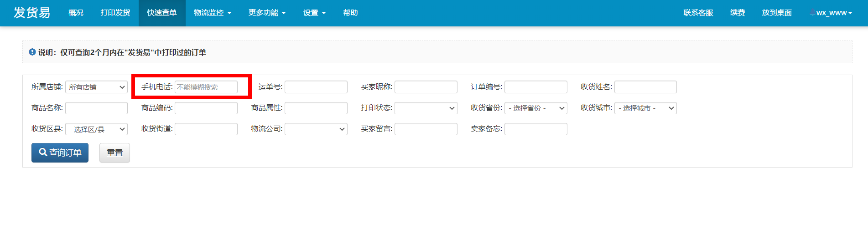Focus the 手机电话 input field
Viewport: 868px width, 244px height.
206,87
